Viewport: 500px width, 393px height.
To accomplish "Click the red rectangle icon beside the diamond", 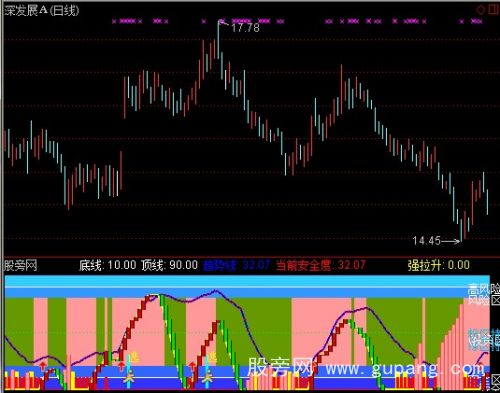I will [x=493, y=9].
